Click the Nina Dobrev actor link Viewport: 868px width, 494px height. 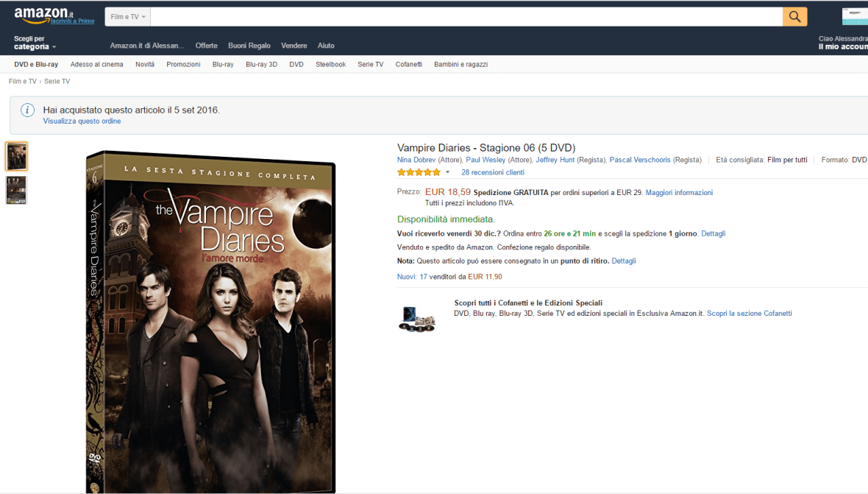click(x=416, y=160)
